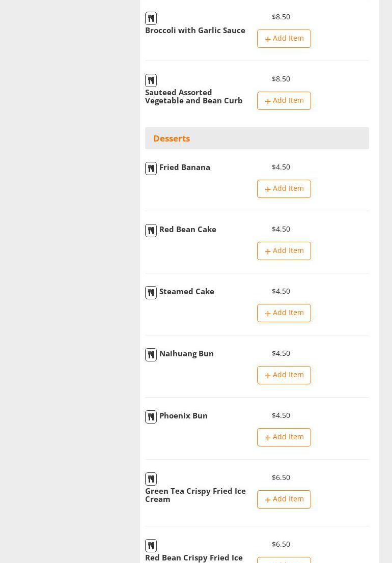392x563 pixels.
Task: Add Naihuang Bun to the order
Action: tap(284, 375)
